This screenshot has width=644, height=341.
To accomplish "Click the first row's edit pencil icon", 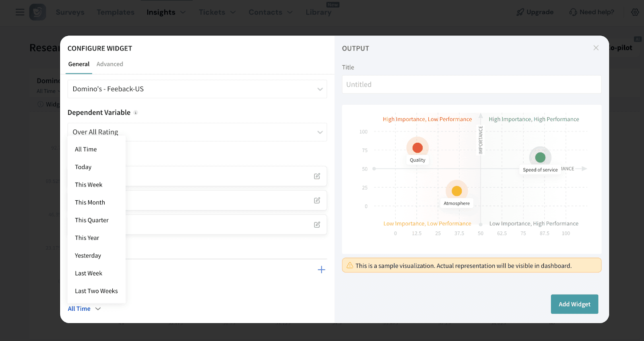I will [x=317, y=176].
